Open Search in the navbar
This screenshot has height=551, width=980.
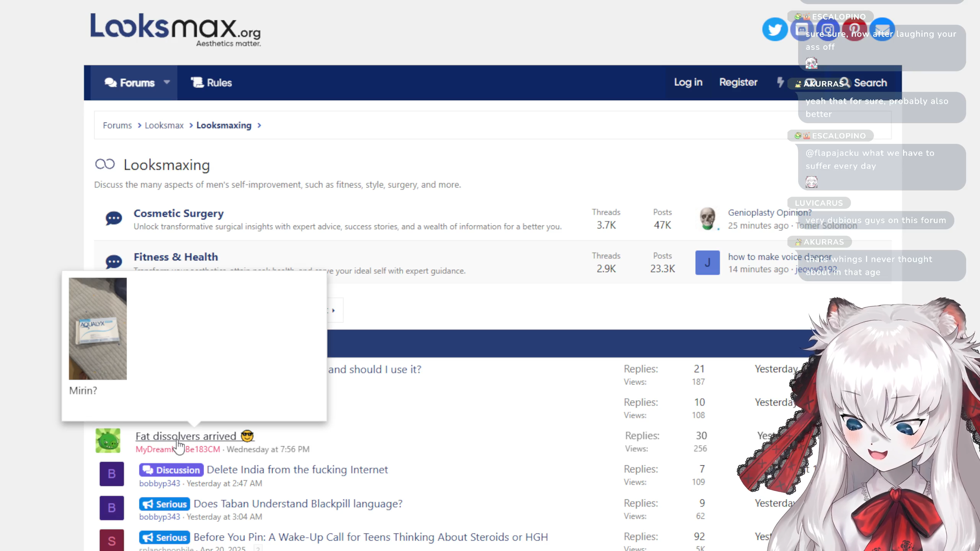click(863, 83)
